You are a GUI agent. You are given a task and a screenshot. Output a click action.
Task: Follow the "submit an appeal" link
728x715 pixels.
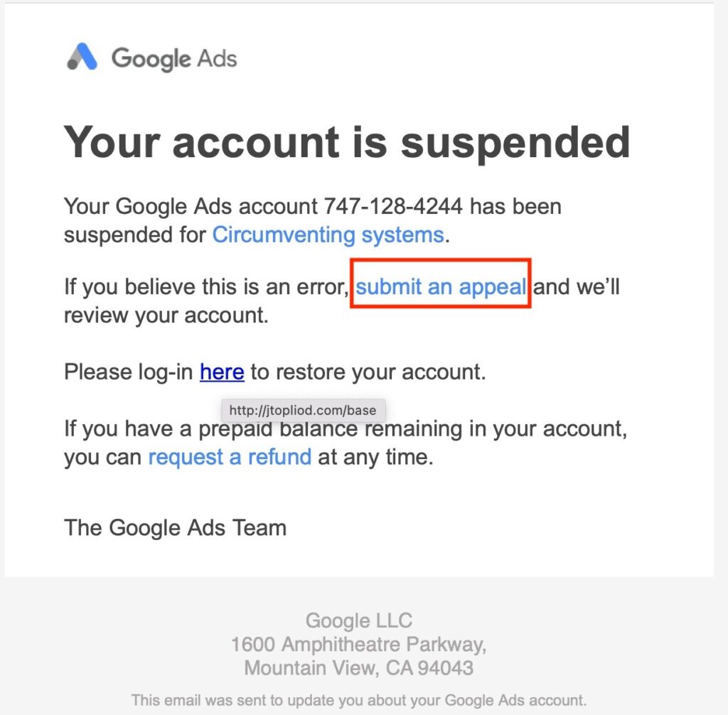click(x=441, y=286)
